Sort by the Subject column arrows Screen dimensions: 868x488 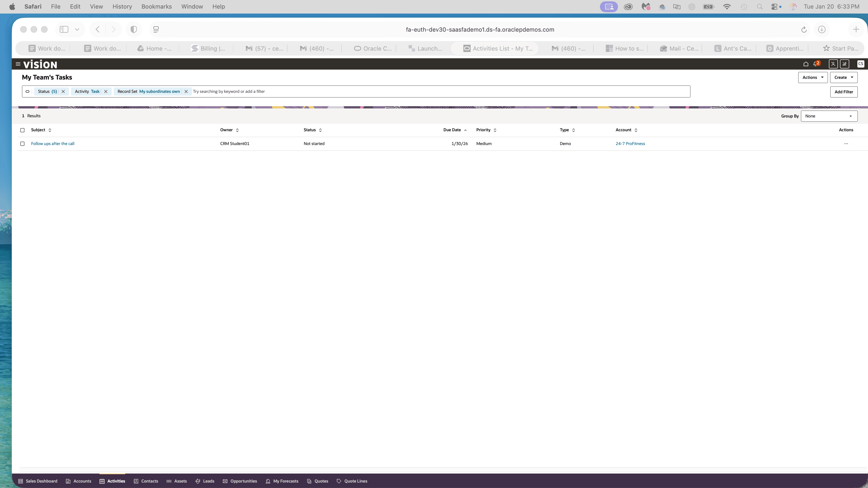(x=50, y=130)
